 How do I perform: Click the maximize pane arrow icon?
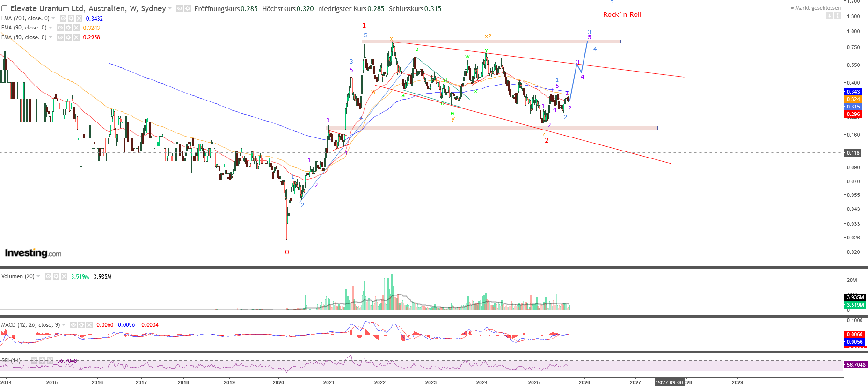(837, 15)
